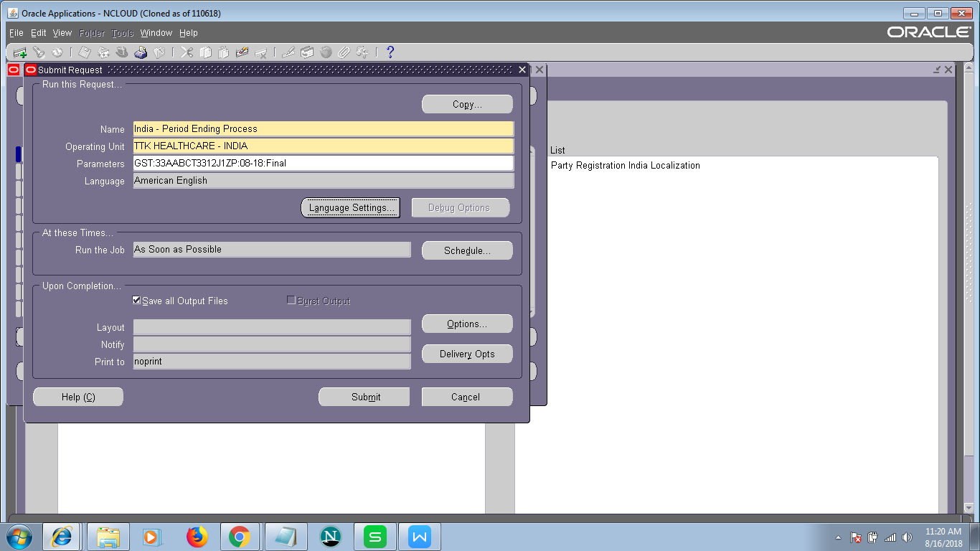Viewport: 980px width, 551px height.
Task: Click the Debug Options button
Action: [x=461, y=207]
